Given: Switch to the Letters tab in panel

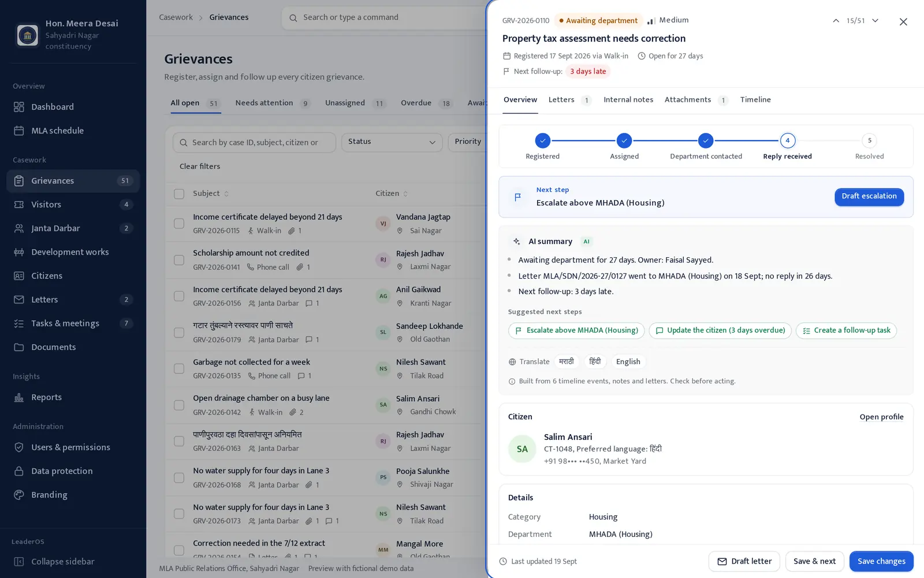Looking at the screenshot, I should coord(569,100).
